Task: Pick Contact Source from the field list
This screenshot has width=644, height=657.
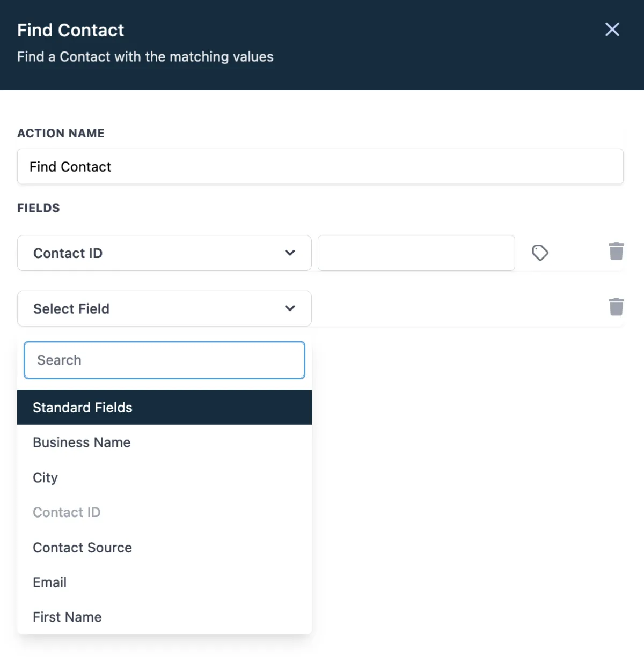Action: (82, 548)
